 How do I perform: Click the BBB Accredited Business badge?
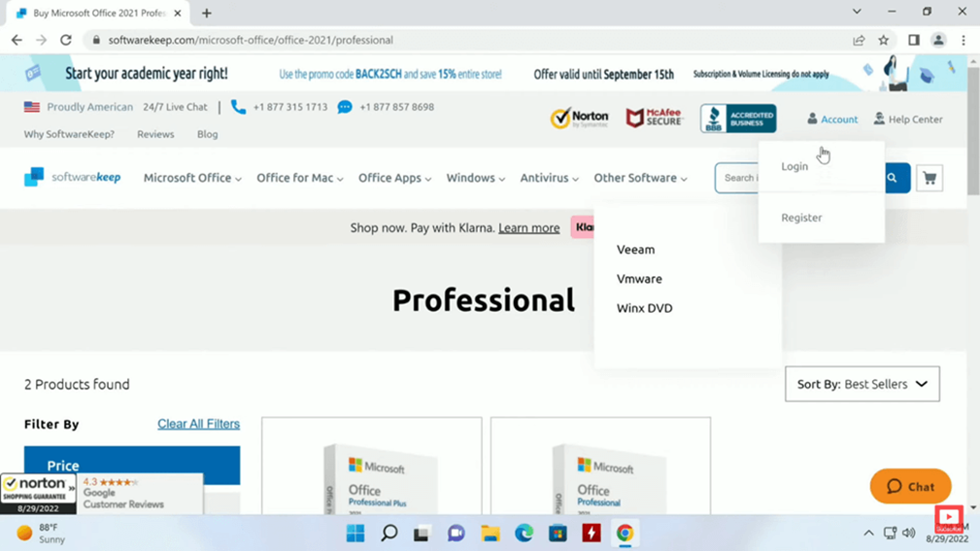coord(738,119)
